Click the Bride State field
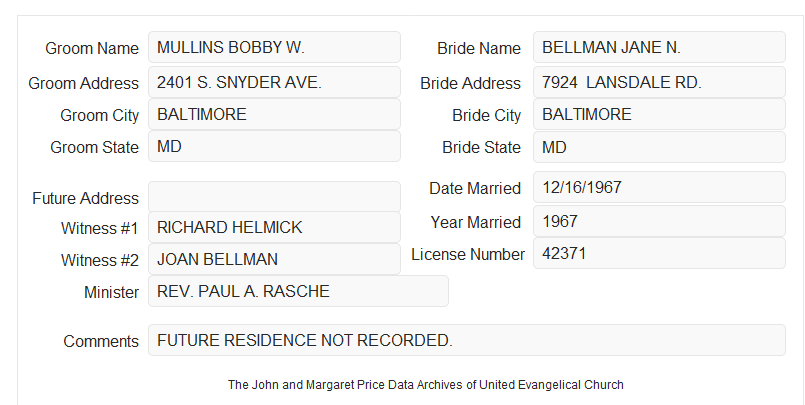Image resolution: width=805 pixels, height=405 pixels. [659, 147]
